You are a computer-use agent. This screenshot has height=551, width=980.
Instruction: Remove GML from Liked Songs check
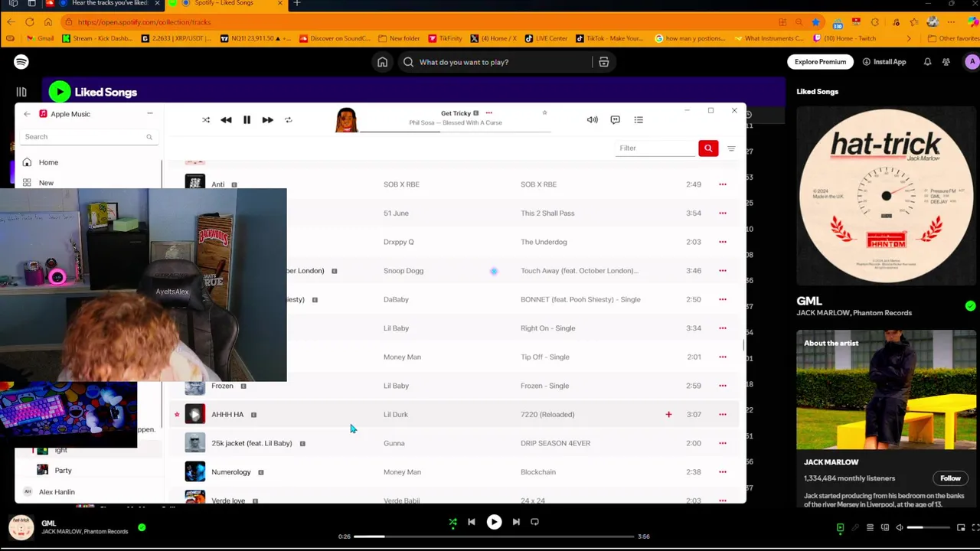142,527
